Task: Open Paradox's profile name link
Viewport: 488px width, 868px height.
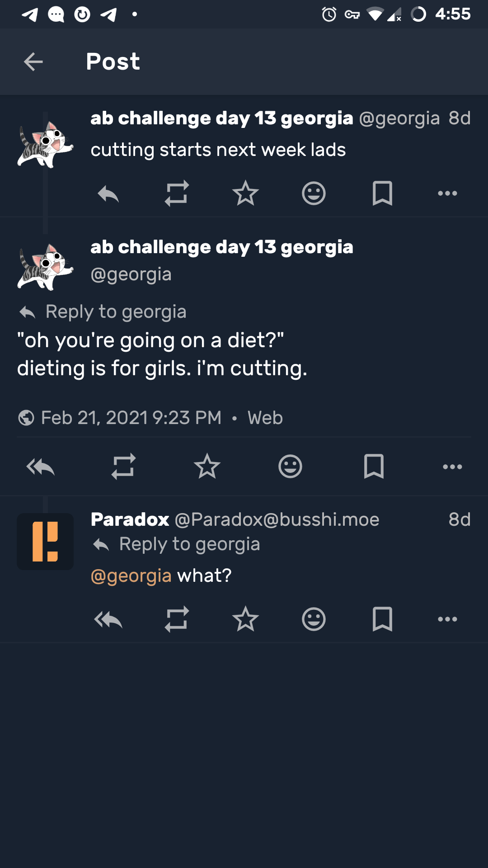Action: (x=130, y=520)
